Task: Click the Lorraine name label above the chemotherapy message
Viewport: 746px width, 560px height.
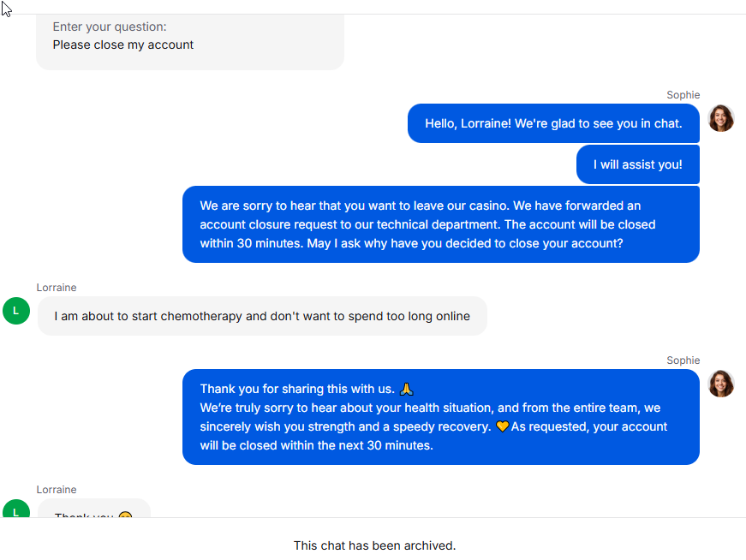Action: [x=57, y=288]
